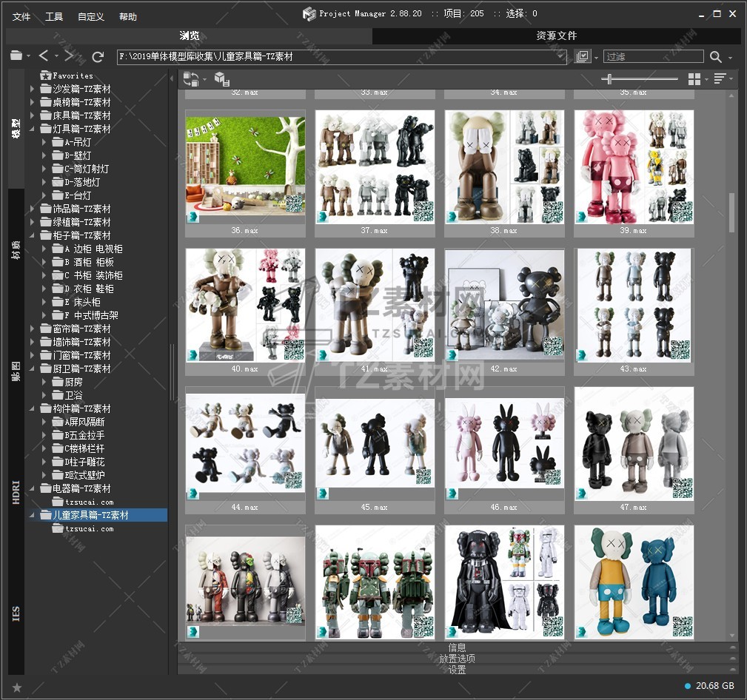Click the search magnifier icon
This screenshot has width=747, height=700.
[x=715, y=57]
